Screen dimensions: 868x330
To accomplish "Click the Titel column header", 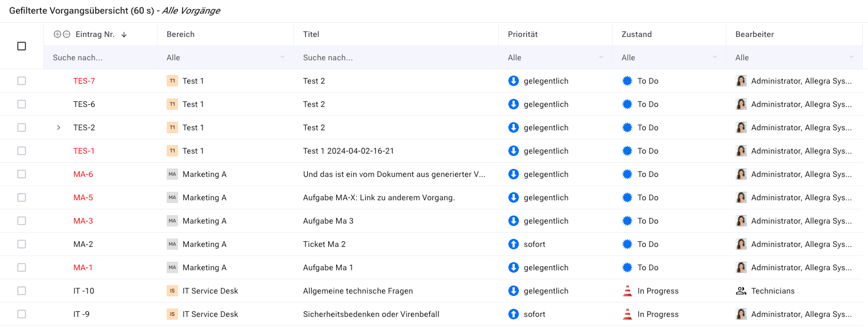I will click(311, 34).
